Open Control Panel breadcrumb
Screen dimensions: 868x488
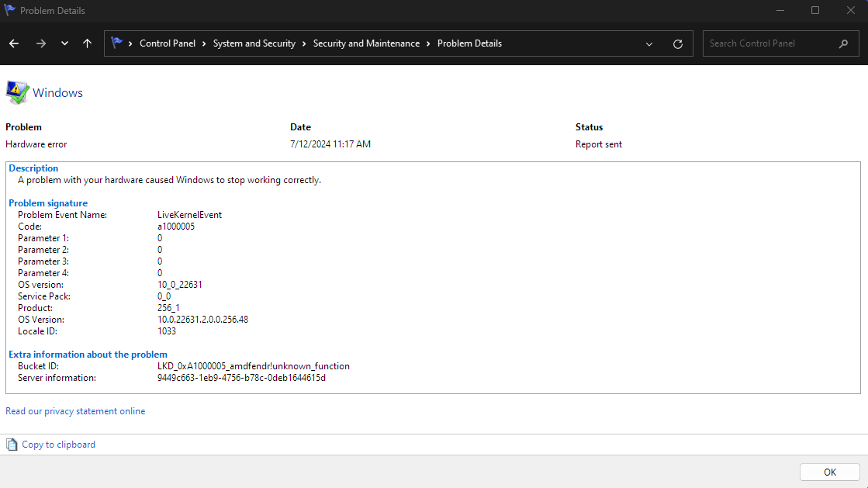[x=168, y=43]
